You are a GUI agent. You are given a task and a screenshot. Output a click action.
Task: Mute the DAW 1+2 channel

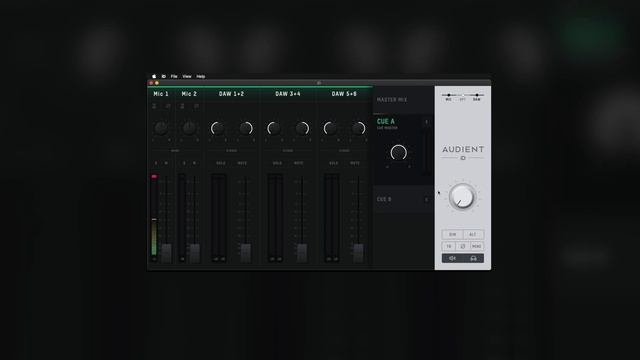[242, 163]
